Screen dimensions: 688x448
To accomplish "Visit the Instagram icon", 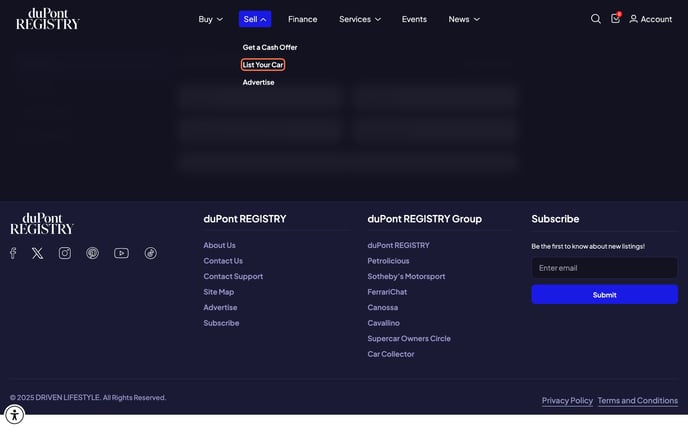I will tap(65, 253).
